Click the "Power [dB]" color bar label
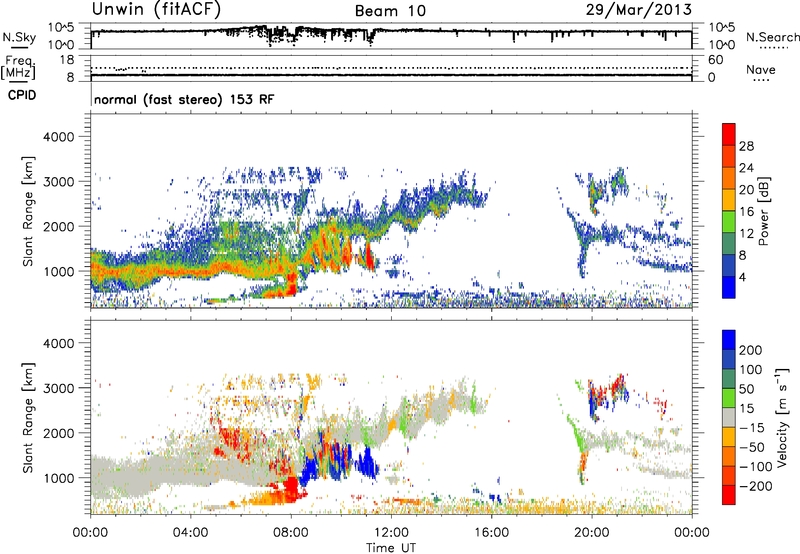Viewport: 800px width, 554px height. (x=763, y=211)
